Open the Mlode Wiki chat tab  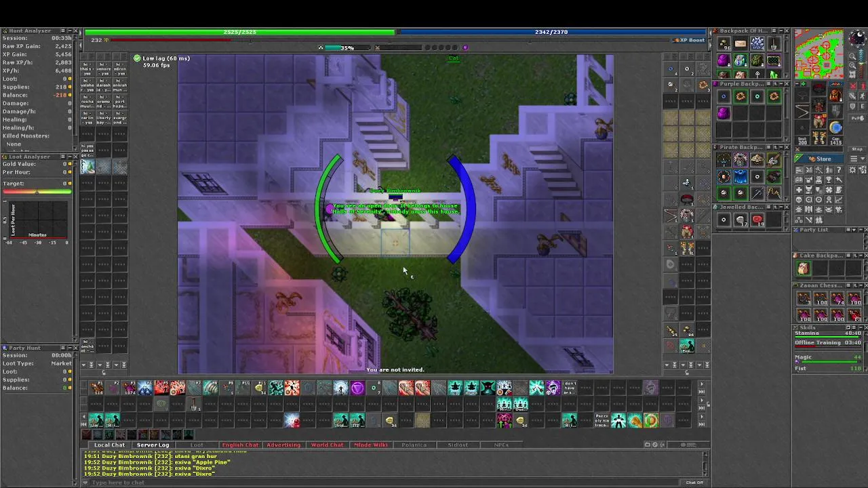(370, 445)
